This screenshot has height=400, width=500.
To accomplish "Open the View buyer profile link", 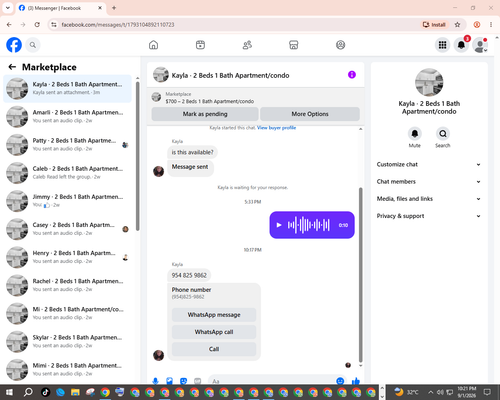I will (276, 128).
